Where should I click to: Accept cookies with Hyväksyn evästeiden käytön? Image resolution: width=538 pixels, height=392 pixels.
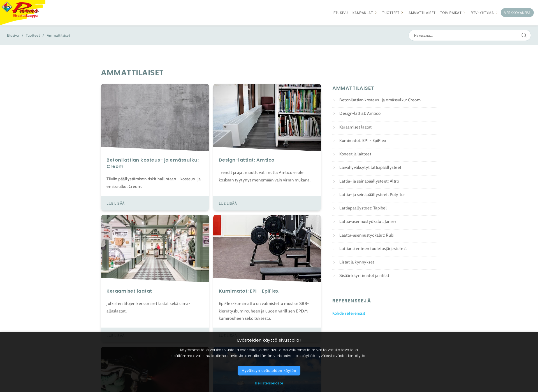269,371
